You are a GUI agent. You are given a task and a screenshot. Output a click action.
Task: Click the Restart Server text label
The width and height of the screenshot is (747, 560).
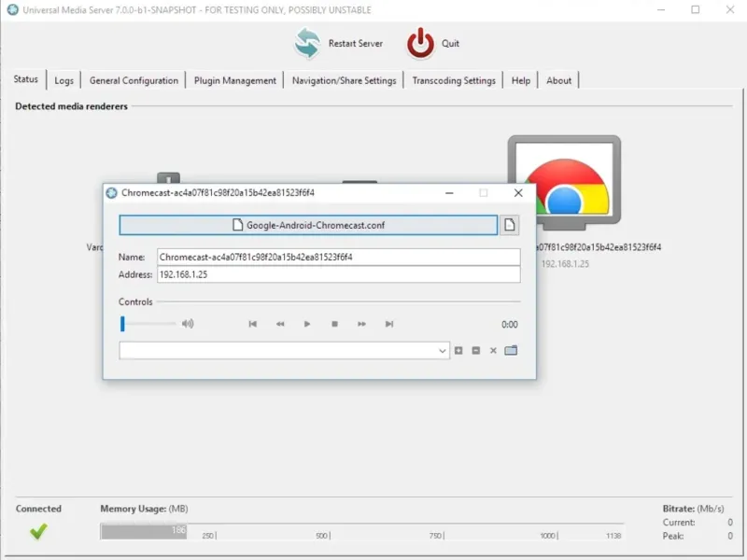click(x=356, y=43)
